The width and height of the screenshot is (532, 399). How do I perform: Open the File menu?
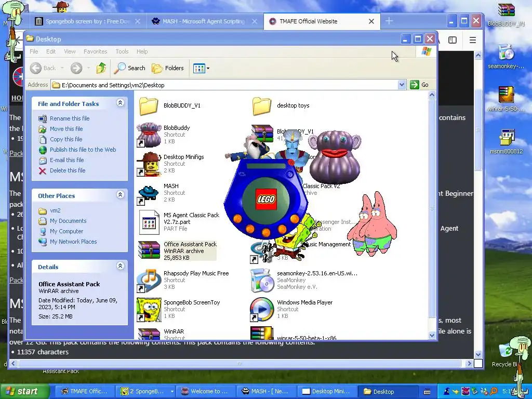click(x=34, y=51)
